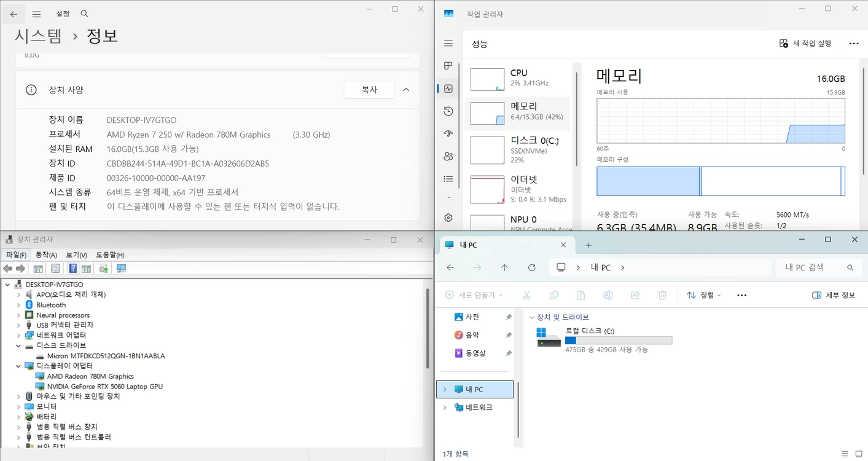Collapse the 장치 및 드라이브 group in File Explorer
868x461 pixels.
(x=532, y=317)
